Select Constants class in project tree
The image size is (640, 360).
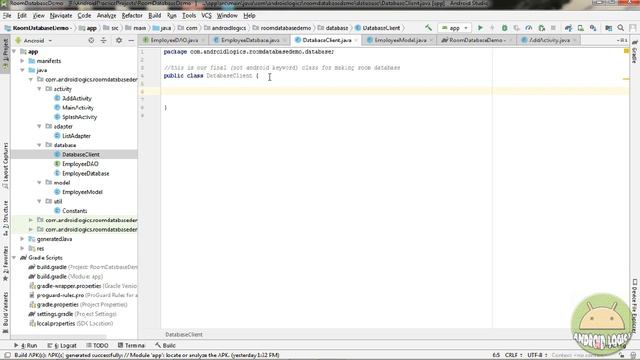pyautogui.click(x=74, y=211)
